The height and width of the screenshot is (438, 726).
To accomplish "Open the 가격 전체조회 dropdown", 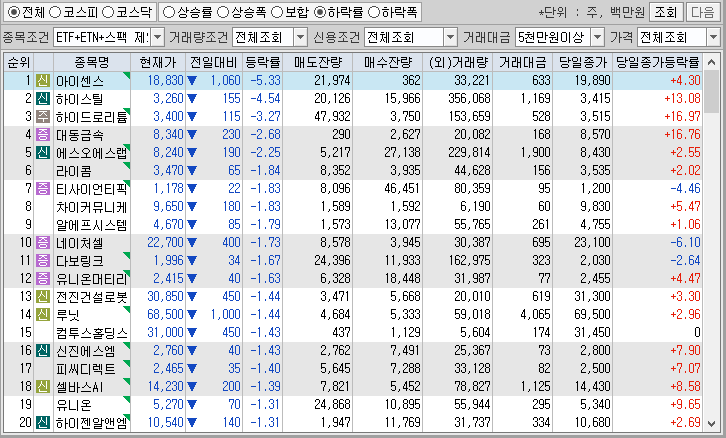I will pyautogui.click(x=713, y=37).
